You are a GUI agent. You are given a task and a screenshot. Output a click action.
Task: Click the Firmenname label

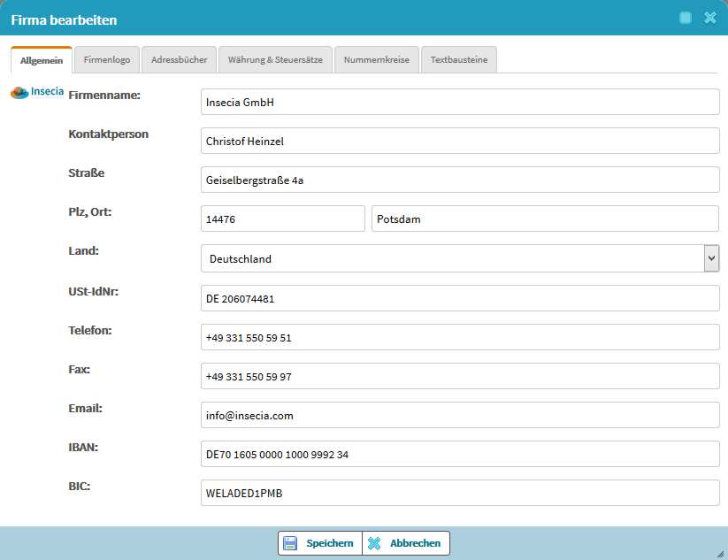pyautogui.click(x=104, y=96)
